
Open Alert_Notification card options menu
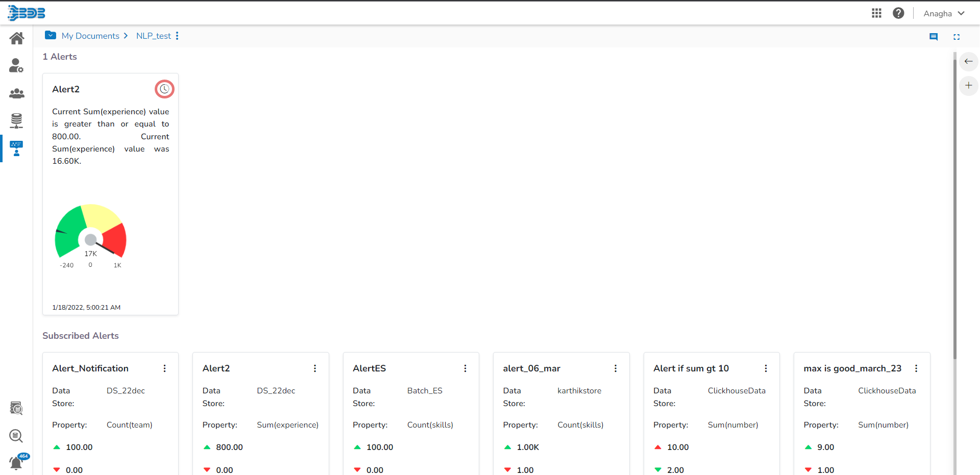point(164,368)
